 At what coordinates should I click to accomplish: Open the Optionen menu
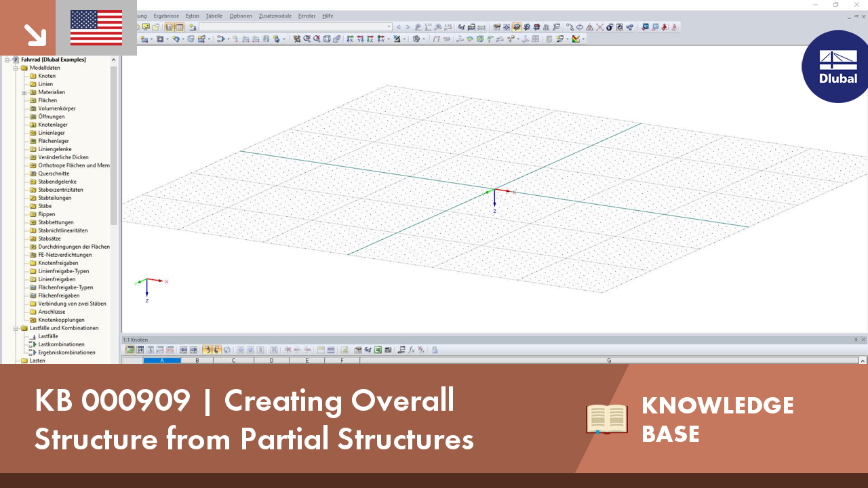coord(241,16)
